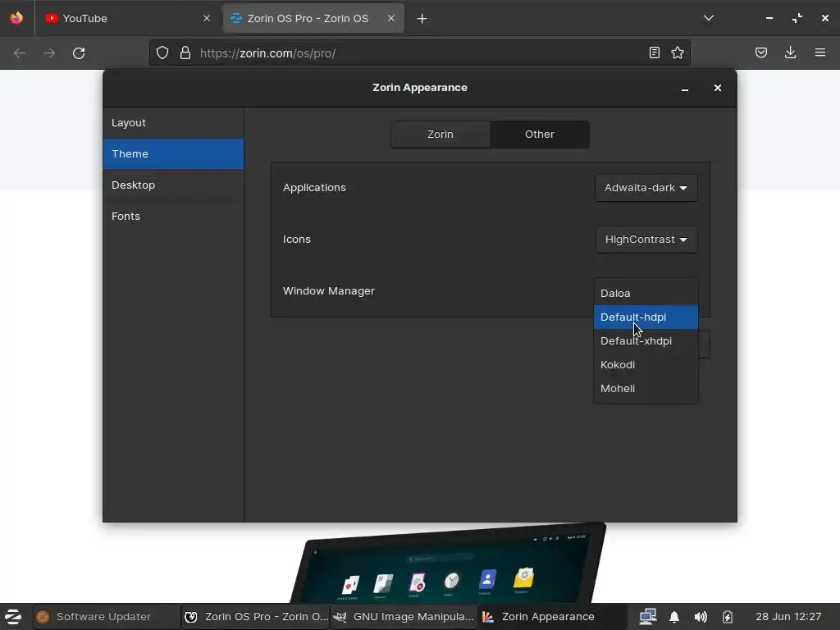The height and width of the screenshot is (630, 840).
Task: Select Layout in Zorin Appearance sidebar
Action: click(173, 123)
